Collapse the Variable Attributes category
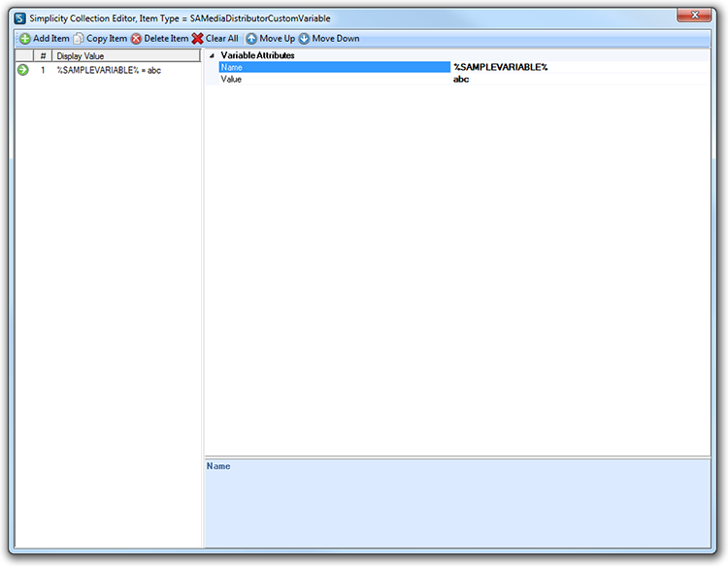The width and height of the screenshot is (728, 566). tap(212, 55)
